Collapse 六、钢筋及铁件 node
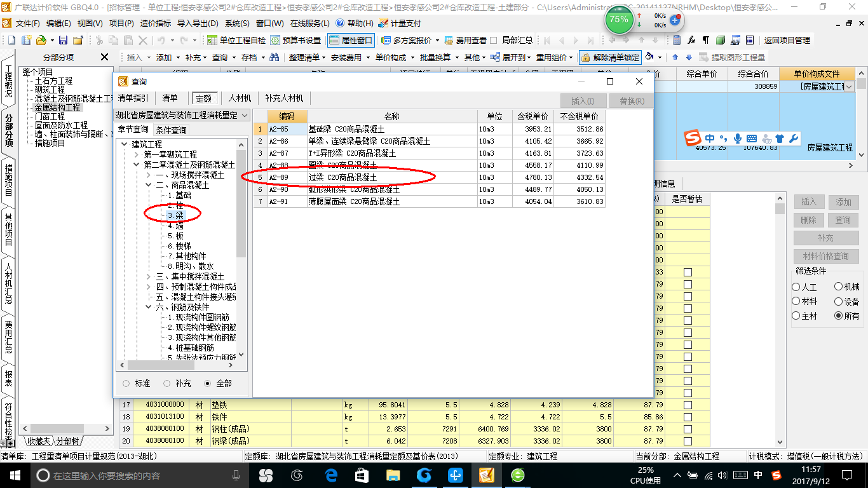 tap(149, 307)
